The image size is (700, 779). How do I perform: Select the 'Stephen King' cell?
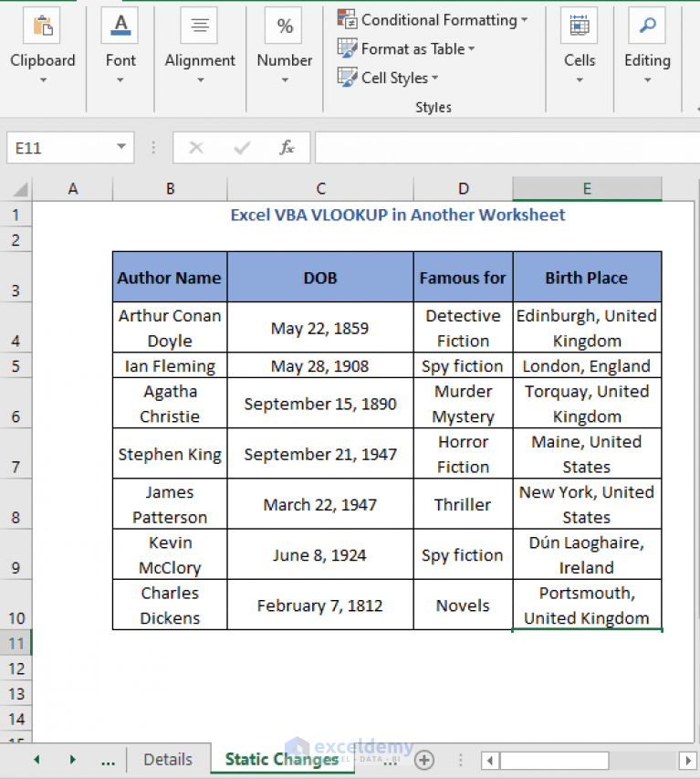[x=170, y=454]
